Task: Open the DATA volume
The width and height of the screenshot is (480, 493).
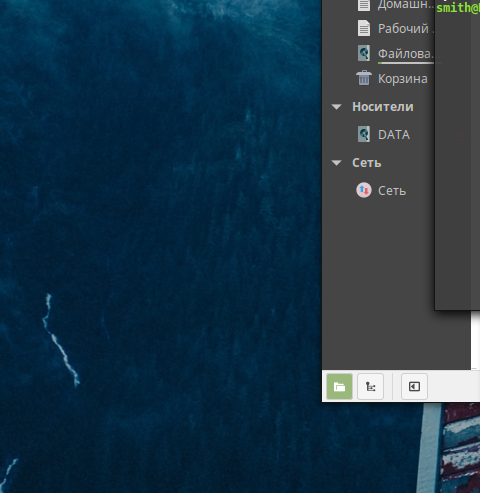Action: click(394, 135)
